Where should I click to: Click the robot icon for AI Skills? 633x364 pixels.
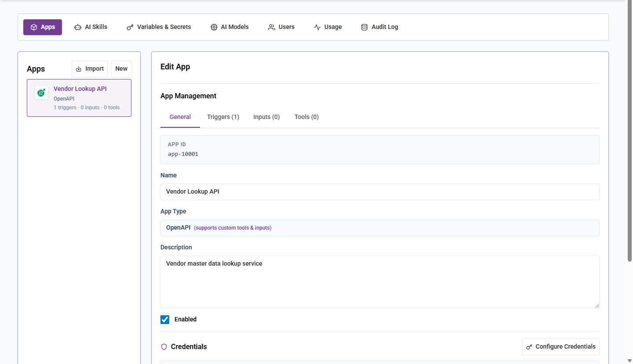click(x=78, y=27)
